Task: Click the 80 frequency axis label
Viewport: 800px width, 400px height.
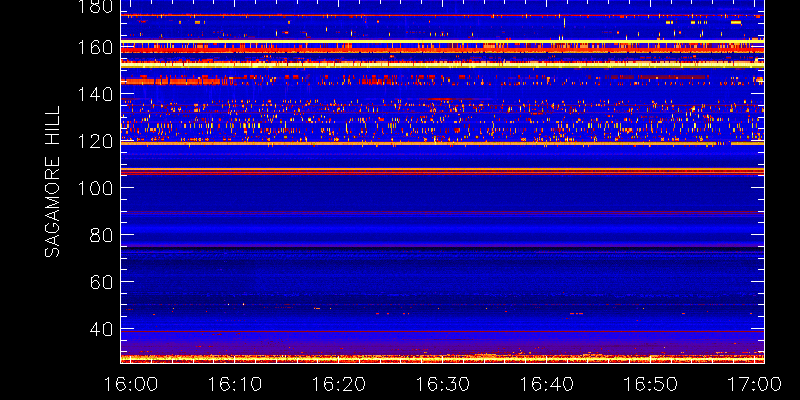Action: [x=102, y=235]
